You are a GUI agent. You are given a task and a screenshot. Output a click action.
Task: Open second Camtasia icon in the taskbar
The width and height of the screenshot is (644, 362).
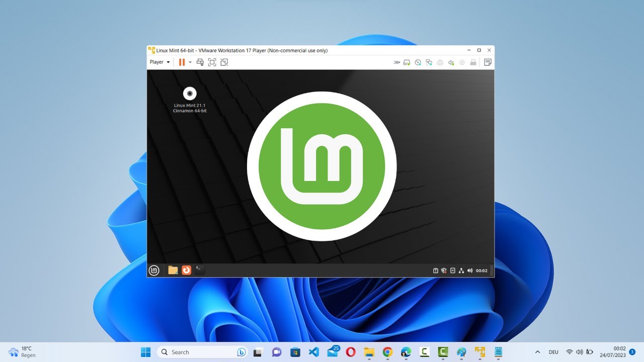click(x=443, y=352)
